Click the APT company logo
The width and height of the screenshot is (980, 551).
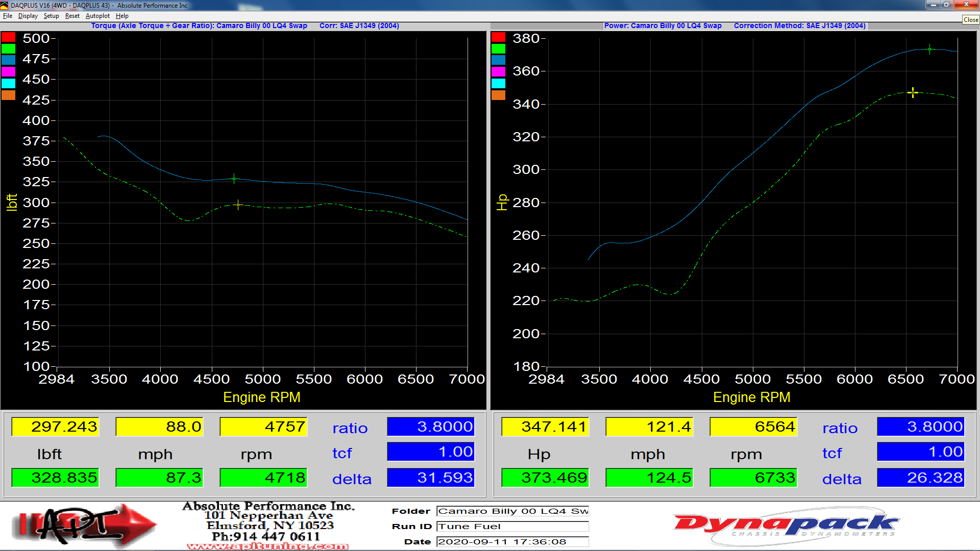point(84,525)
